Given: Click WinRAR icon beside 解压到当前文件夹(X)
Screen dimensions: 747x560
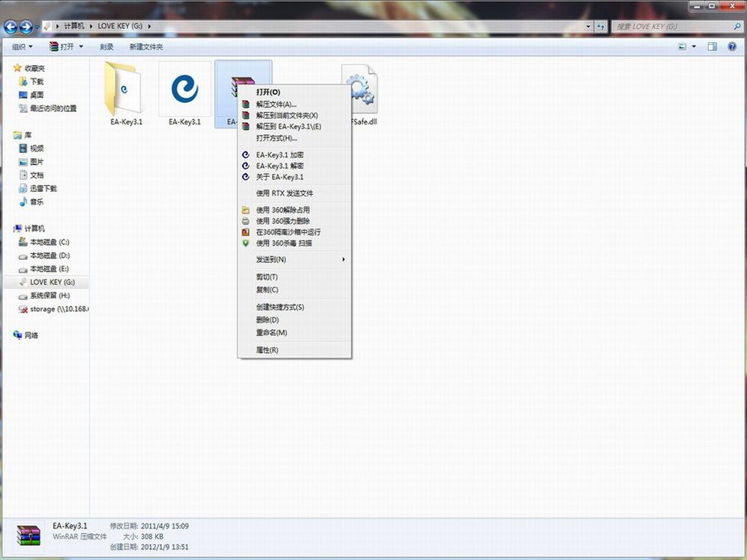Looking at the screenshot, I should (x=246, y=115).
